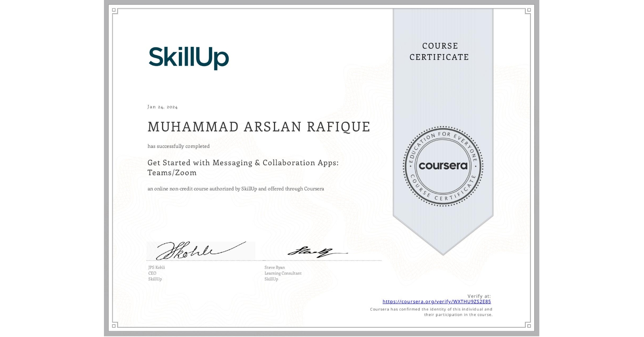Click the Learning Consultant label

(x=282, y=273)
